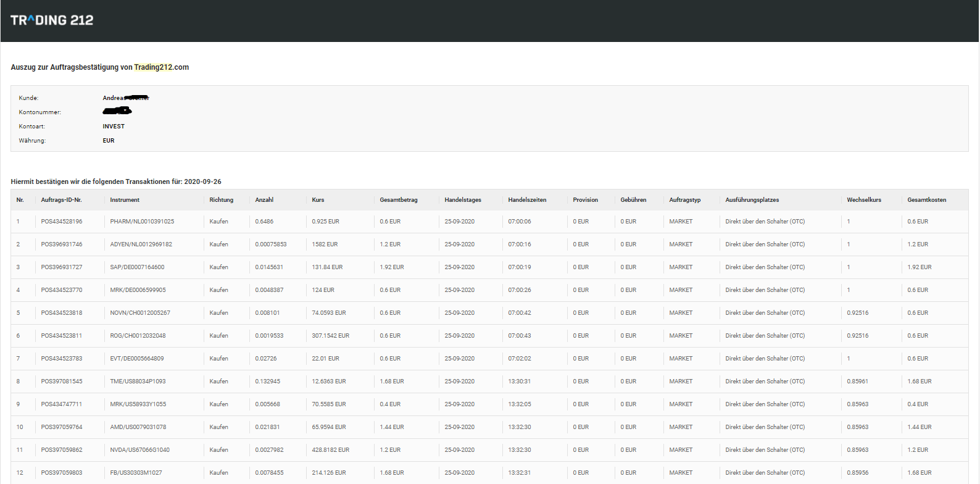Click the Richtung column header
The image size is (980, 484).
[x=222, y=200]
